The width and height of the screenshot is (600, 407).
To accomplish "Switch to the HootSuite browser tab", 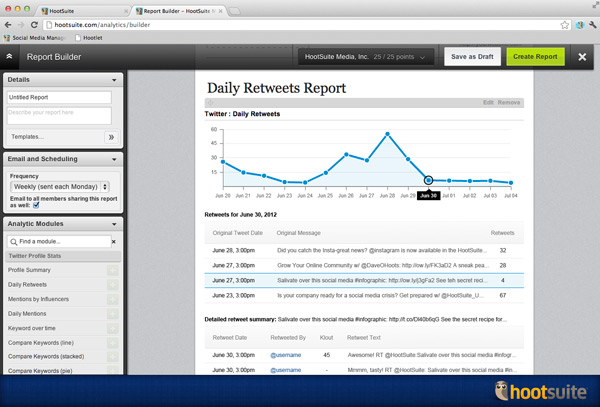I will click(x=83, y=11).
